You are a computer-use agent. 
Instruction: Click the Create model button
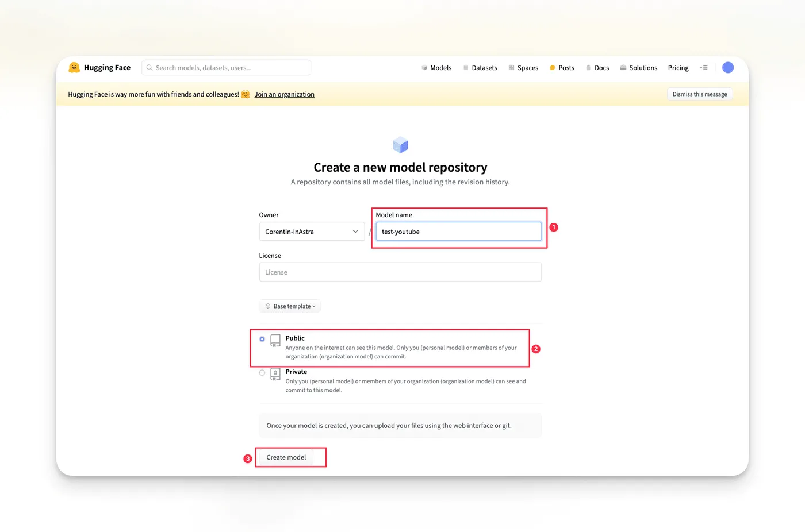coord(286,457)
